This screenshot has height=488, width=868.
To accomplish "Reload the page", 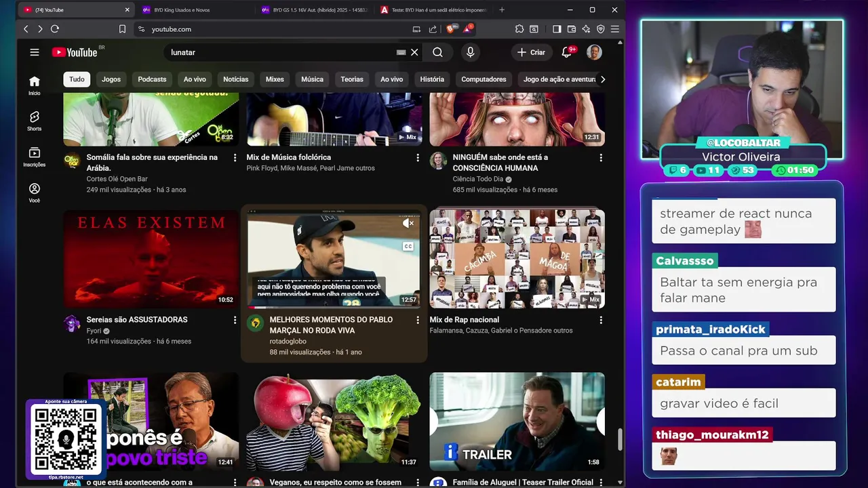I will (x=55, y=29).
